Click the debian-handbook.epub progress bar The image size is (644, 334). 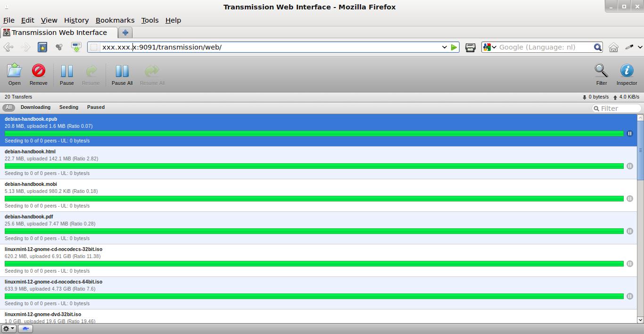pos(314,134)
